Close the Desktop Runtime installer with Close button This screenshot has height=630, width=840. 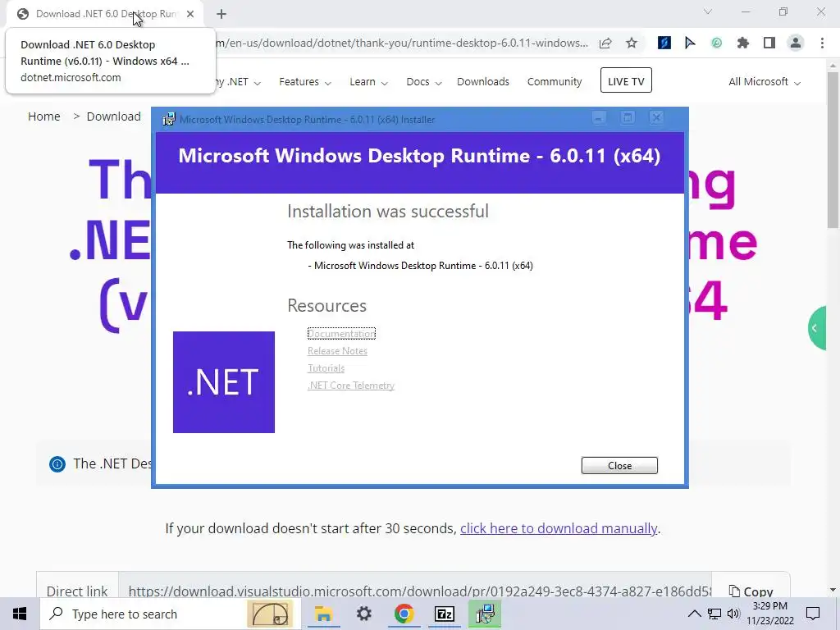[619, 466]
